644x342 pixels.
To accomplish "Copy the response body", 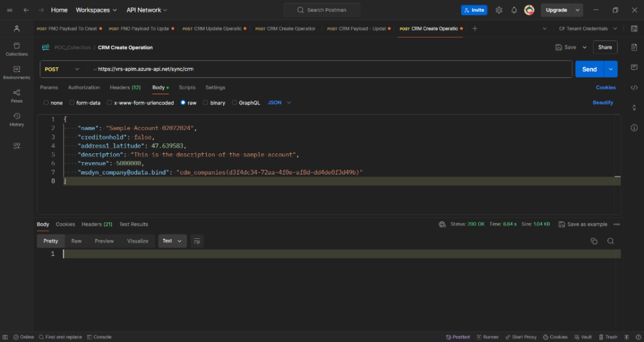I will [594, 241].
